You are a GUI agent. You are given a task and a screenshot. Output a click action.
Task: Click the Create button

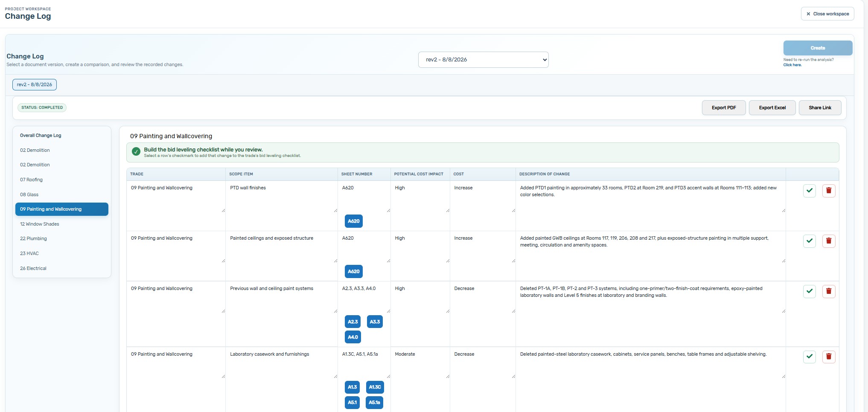pos(818,48)
